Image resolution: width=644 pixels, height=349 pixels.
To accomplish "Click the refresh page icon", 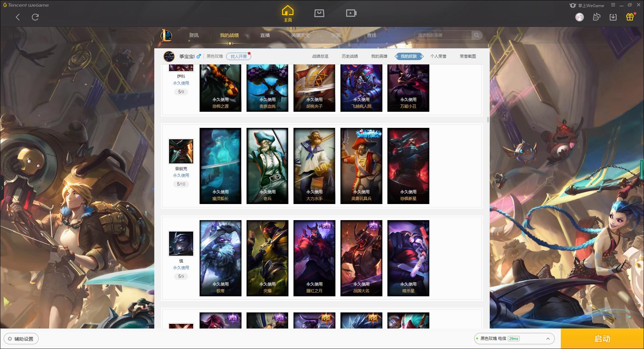I will pos(35,17).
